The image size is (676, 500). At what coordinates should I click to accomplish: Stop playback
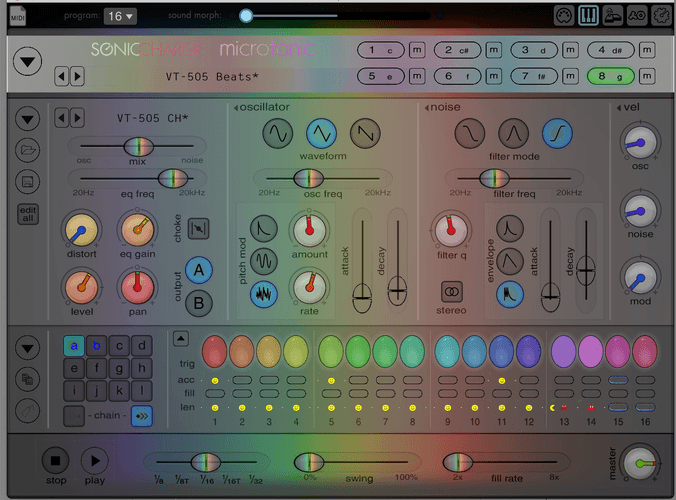click(56, 461)
